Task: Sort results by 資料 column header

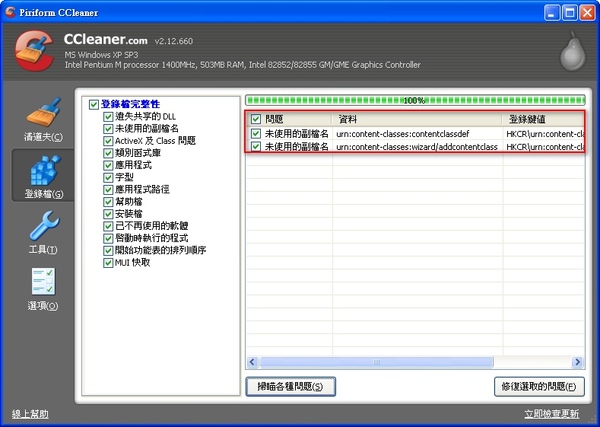Action: tap(417, 119)
